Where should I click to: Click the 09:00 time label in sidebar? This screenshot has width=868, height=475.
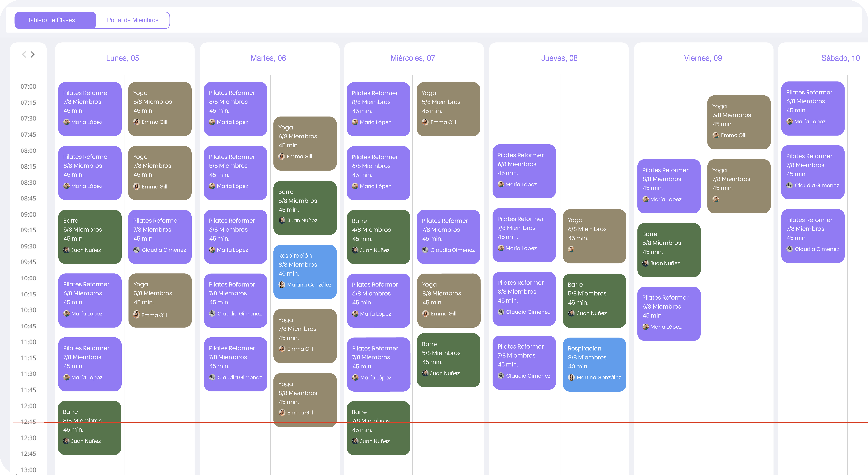point(28,214)
